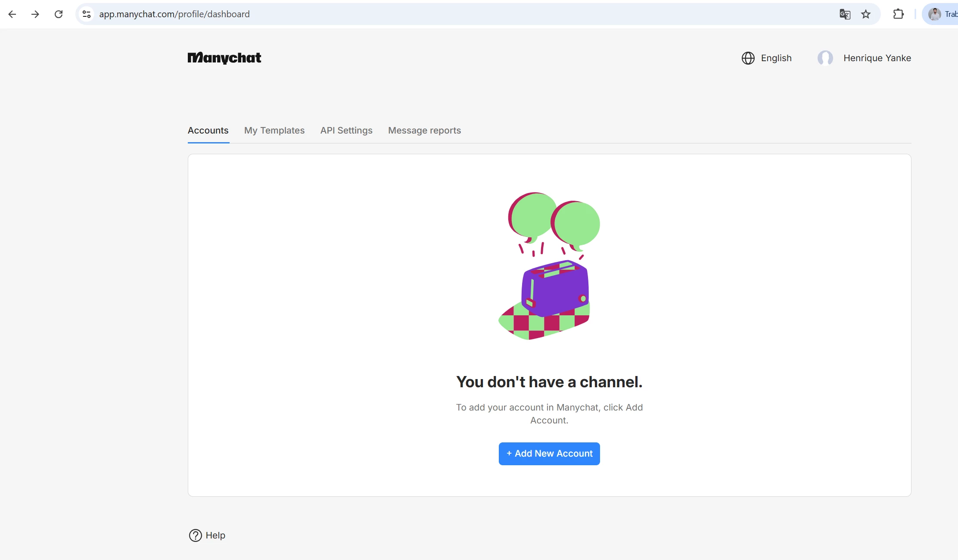Click Add New Account button
This screenshot has width=958, height=560.
coord(549,454)
